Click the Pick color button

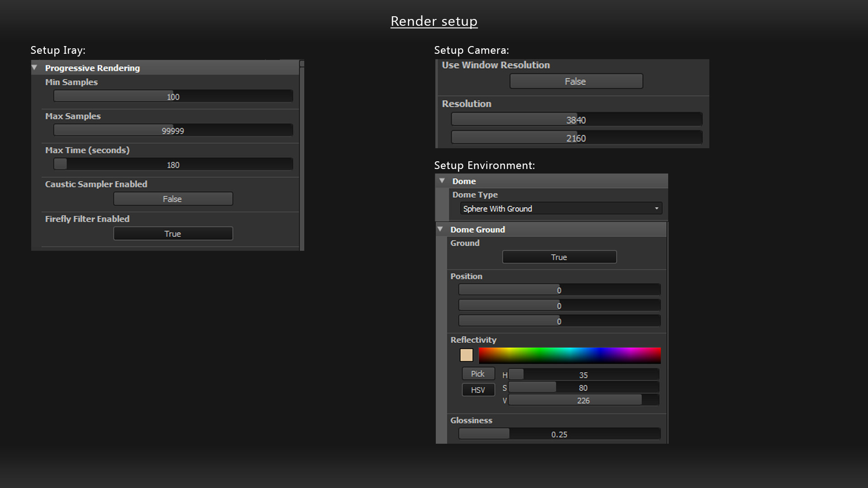[478, 374]
